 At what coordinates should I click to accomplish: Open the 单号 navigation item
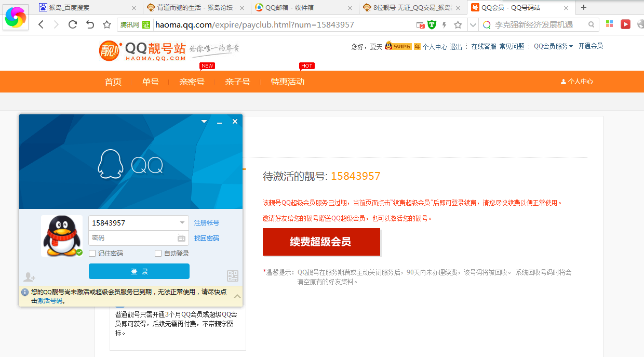151,82
